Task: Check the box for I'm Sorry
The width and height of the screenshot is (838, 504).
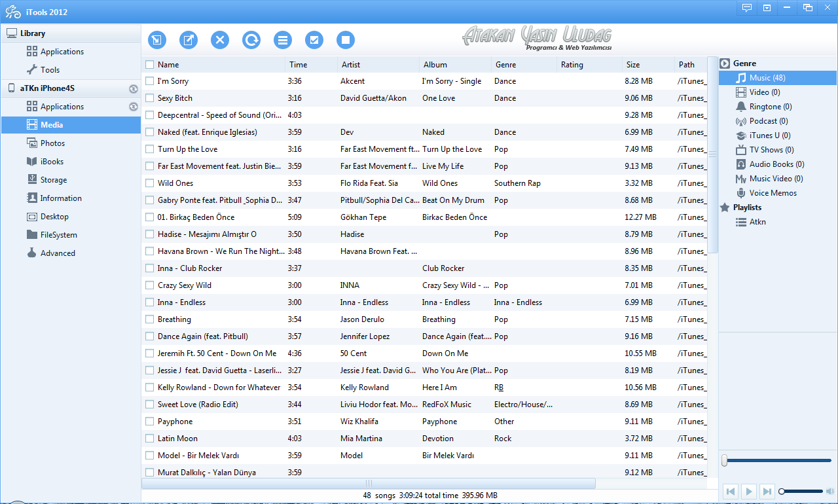Action: click(x=150, y=81)
